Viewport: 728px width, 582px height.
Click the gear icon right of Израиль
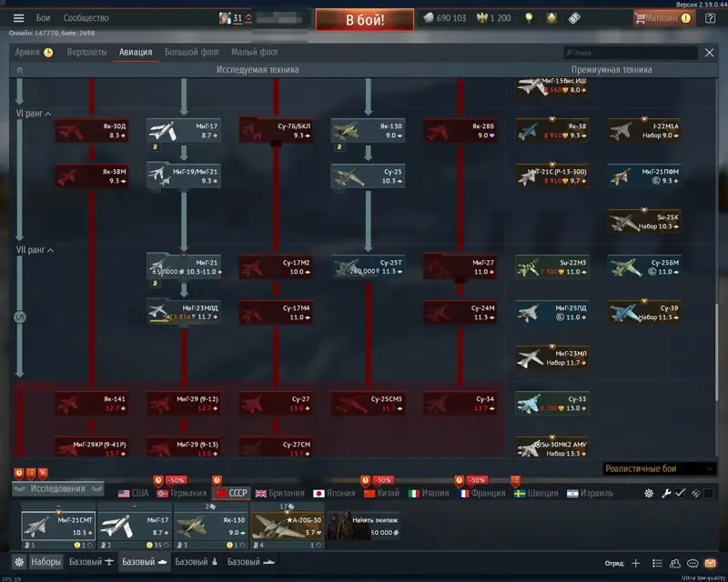coord(649,494)
